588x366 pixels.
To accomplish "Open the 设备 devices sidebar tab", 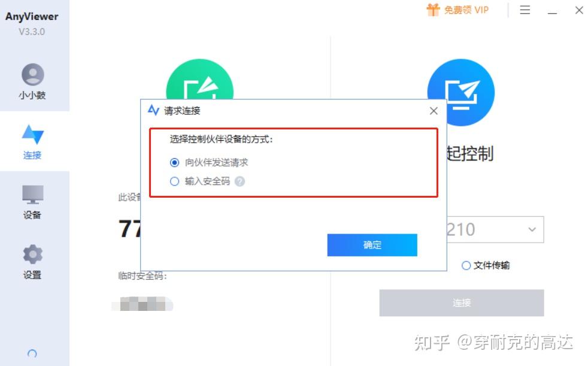I will (32, 201).
